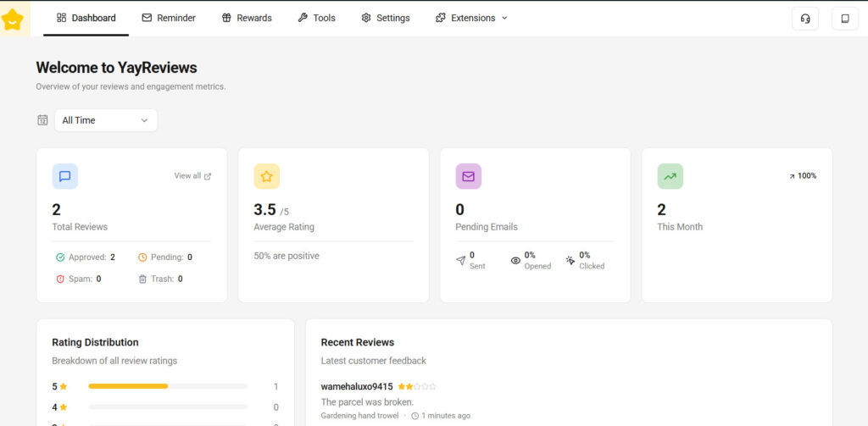Click the Trash bin icon
This screenshot has height=426, width=868.
click(142, 279)
